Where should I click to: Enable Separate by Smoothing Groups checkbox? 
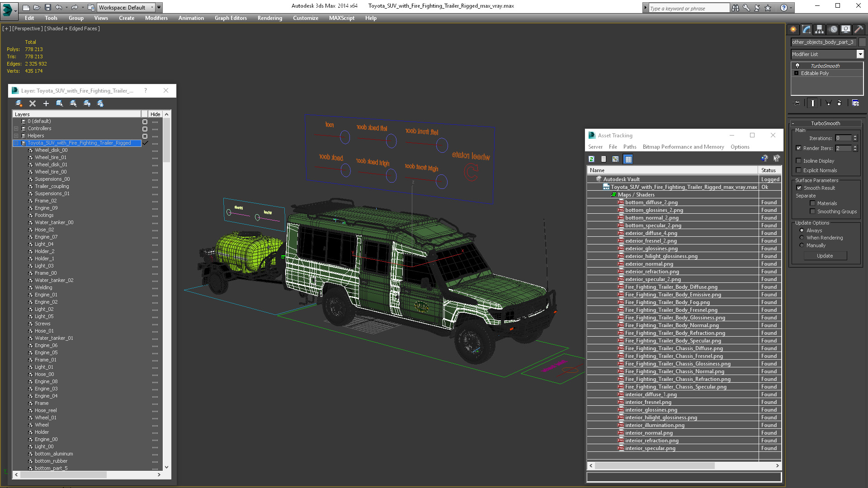[x=812, y=211]
